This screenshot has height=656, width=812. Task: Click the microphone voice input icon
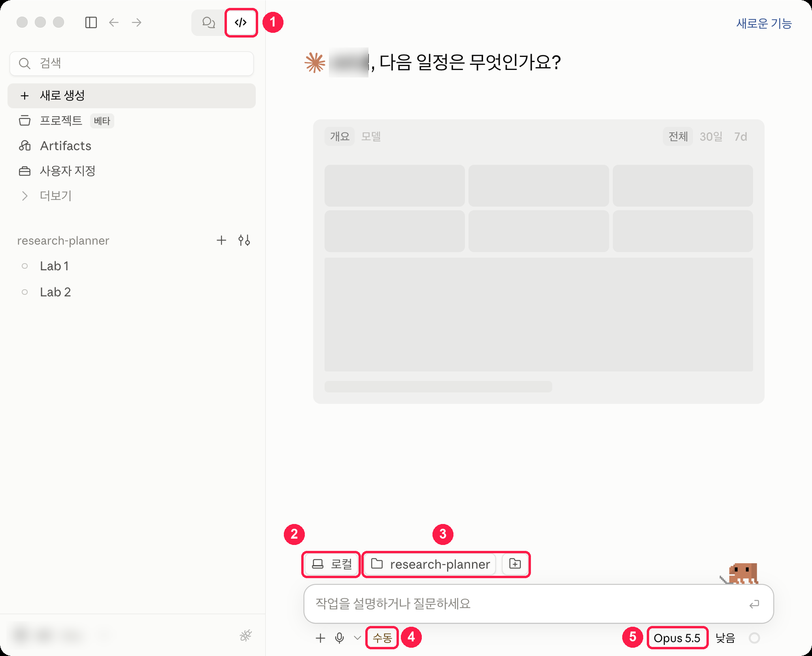click(x=339, y=638)
